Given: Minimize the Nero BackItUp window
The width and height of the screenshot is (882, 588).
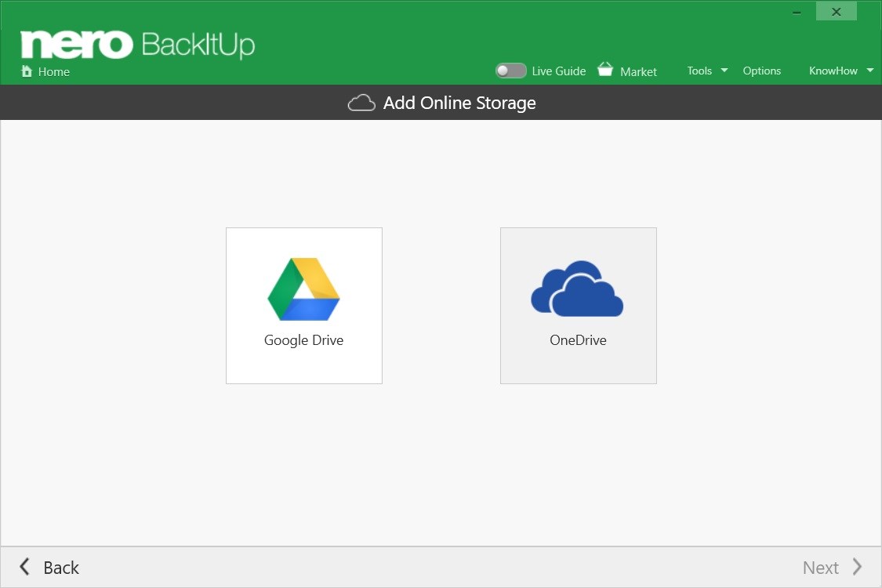Looking at the screenshot, I should tap(797, 13).
